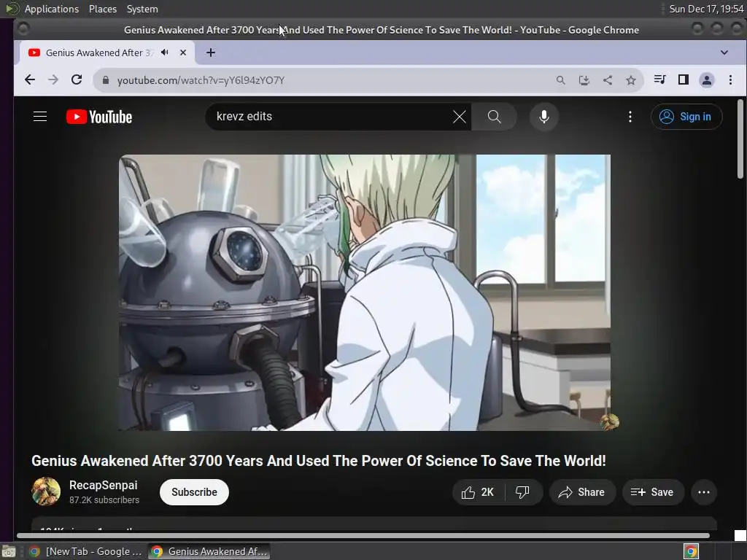Open the Chrome profile avatar
The height and width of the screenshot is (560, 747).
click(707, 80)
